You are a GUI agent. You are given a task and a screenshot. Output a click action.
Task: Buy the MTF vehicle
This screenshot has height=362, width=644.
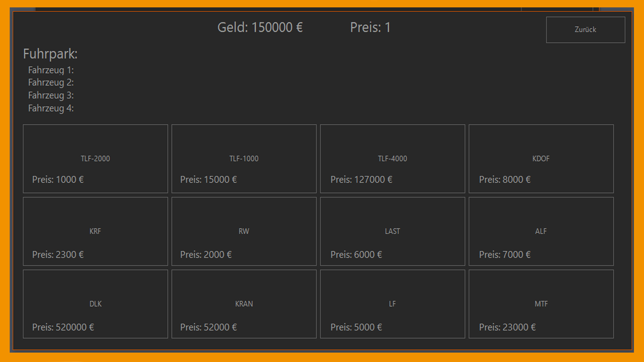[541, 304]
